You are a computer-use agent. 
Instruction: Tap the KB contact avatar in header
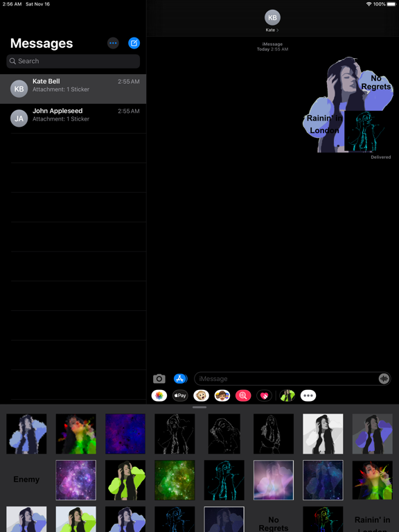point(272,17)
